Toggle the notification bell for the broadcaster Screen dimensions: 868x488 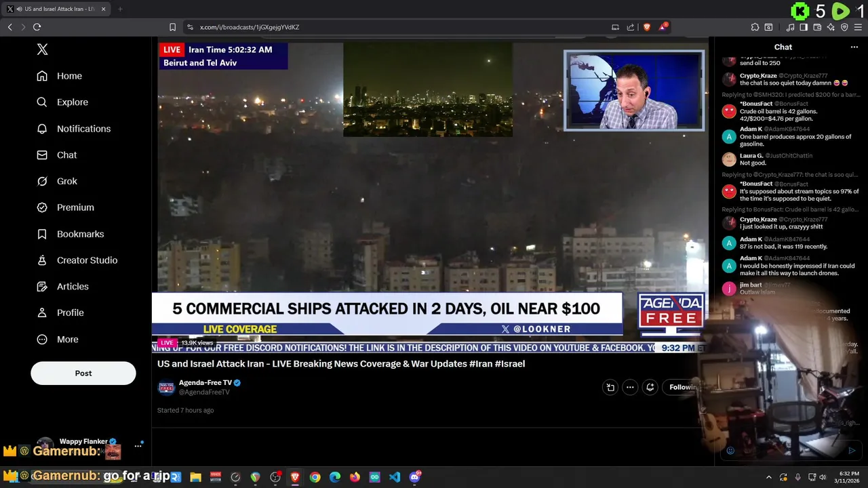tap(650, 388)
